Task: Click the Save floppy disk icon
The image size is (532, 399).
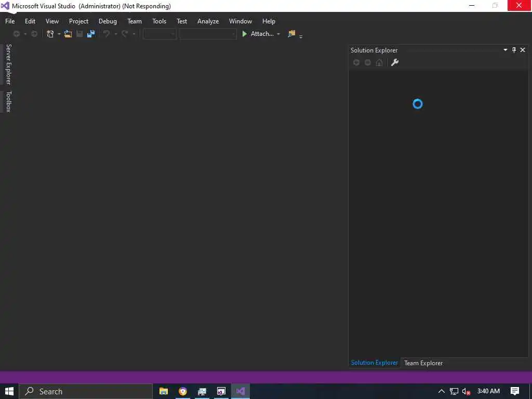Action: 79,34
